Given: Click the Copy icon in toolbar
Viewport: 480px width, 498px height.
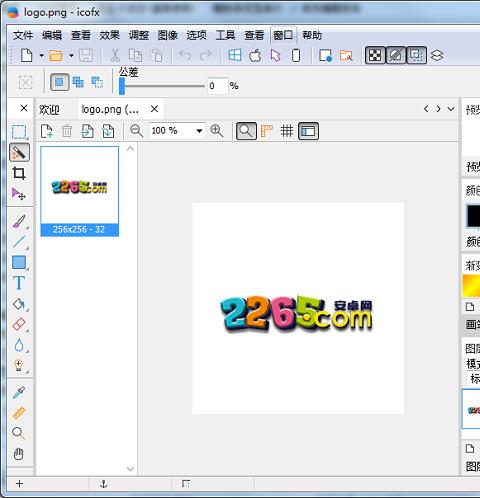Looking at the screenshot, I should (x=135, y=55).
